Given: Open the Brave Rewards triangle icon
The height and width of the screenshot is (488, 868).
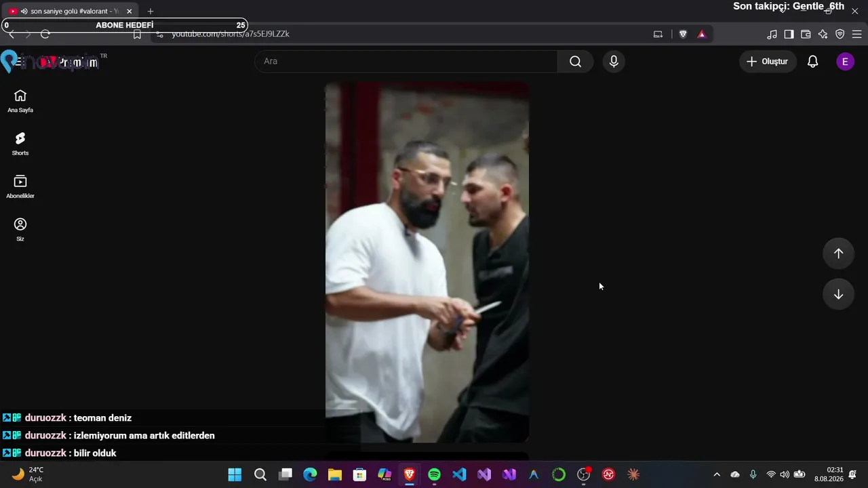Looking at the screenshot, I should point(702,34).
